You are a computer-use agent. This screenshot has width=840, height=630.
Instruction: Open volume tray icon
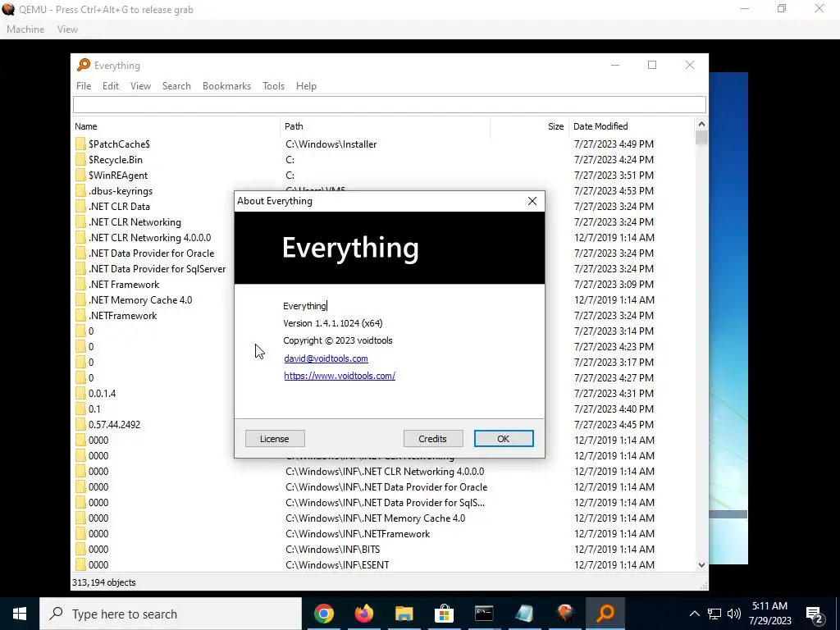pyautogui.click(x=734, y=614)
